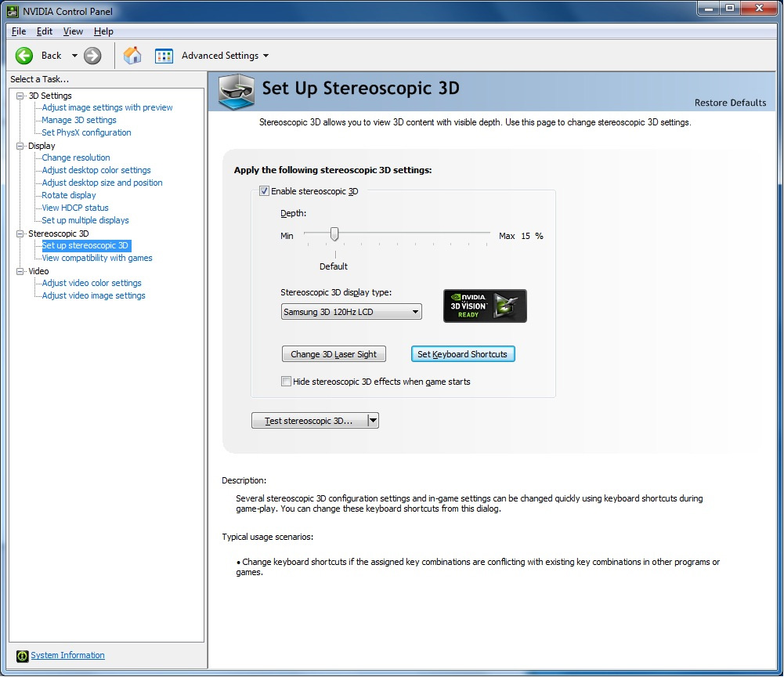Image resolution: width=784 pixels, height=677 pixels.
Task: Collapse the Stereoscopic 3D tree node
Action: click(x=20, y=234)
